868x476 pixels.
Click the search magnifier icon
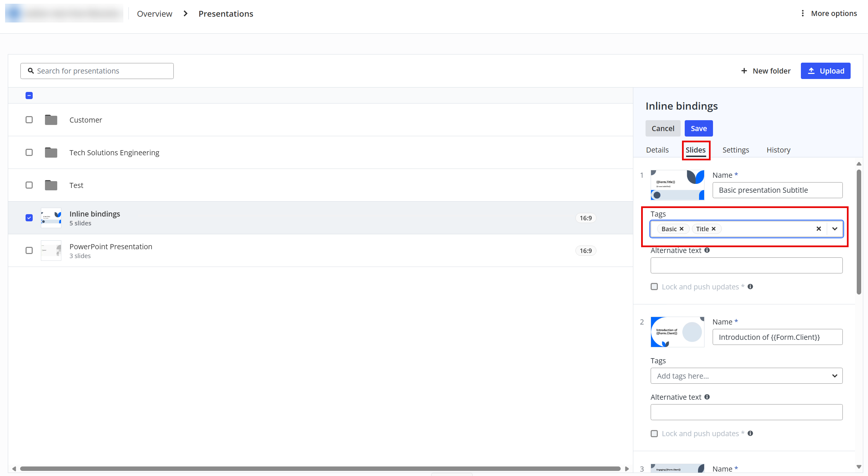[x=31, y=71]
